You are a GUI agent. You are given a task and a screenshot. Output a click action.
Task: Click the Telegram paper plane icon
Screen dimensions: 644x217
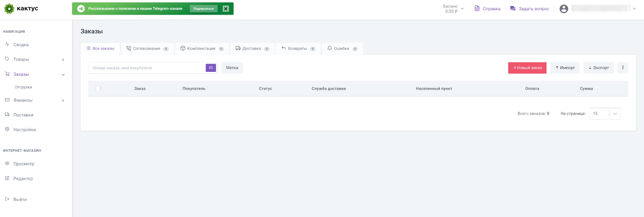click(81, 8)
